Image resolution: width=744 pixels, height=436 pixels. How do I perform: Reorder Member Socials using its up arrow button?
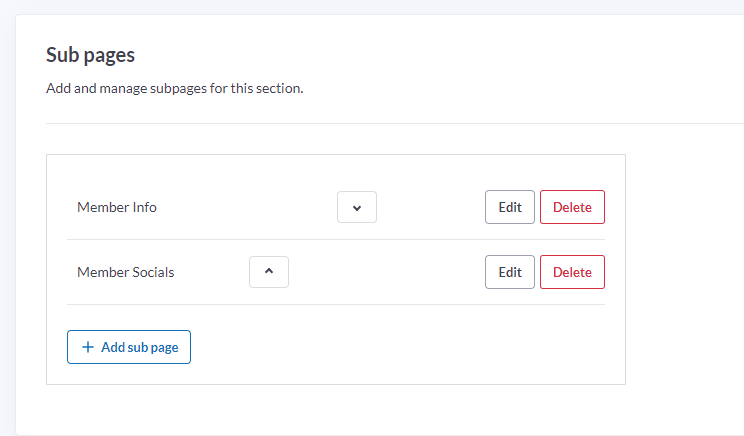[269, 272]
